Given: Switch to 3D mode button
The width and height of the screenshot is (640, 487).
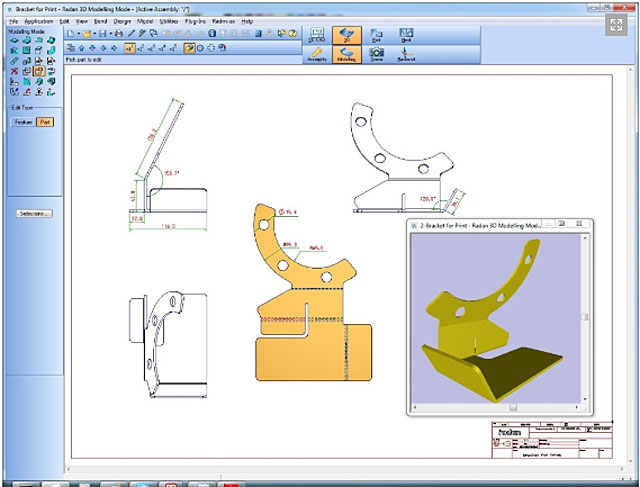Looking at the screenshot, I should tap(347, 36).
